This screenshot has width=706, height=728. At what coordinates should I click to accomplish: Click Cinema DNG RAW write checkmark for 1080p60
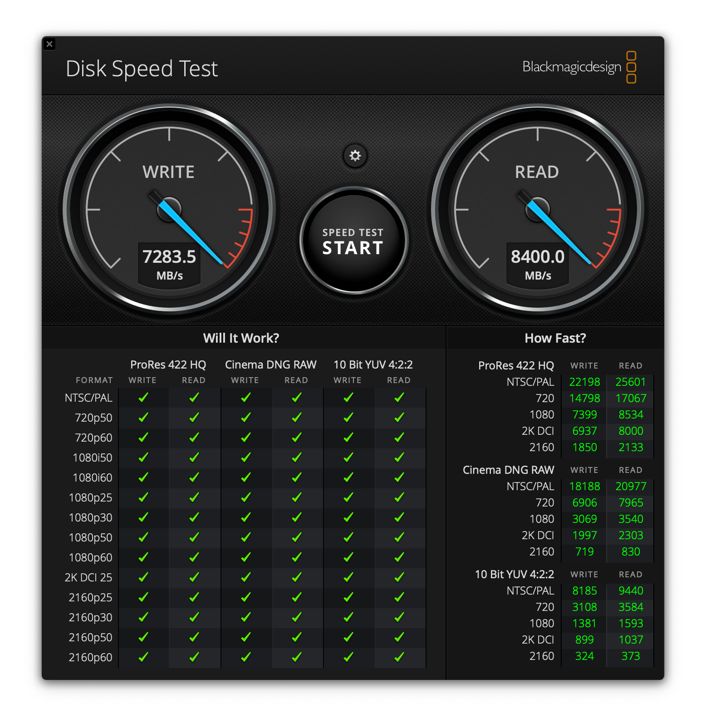pyautogui.click(x=246, y=557)
